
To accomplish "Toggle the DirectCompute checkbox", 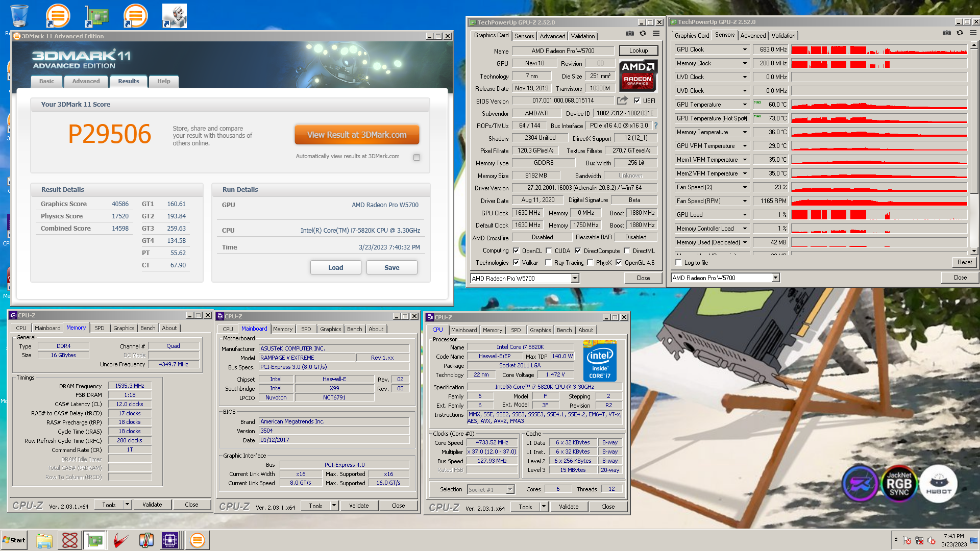I will [x=578, y=251].
